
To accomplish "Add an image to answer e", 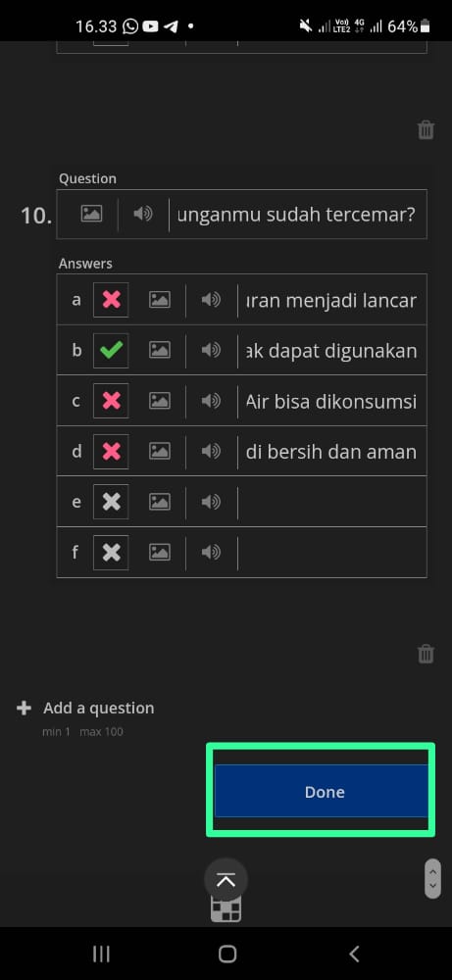I will pyautogui.click(x=160, y=501).
